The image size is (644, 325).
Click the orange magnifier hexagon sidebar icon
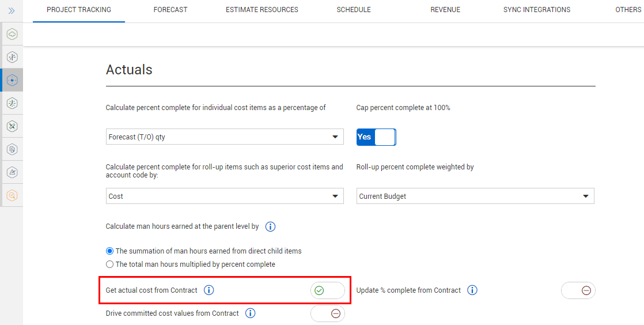click(12, 195)
